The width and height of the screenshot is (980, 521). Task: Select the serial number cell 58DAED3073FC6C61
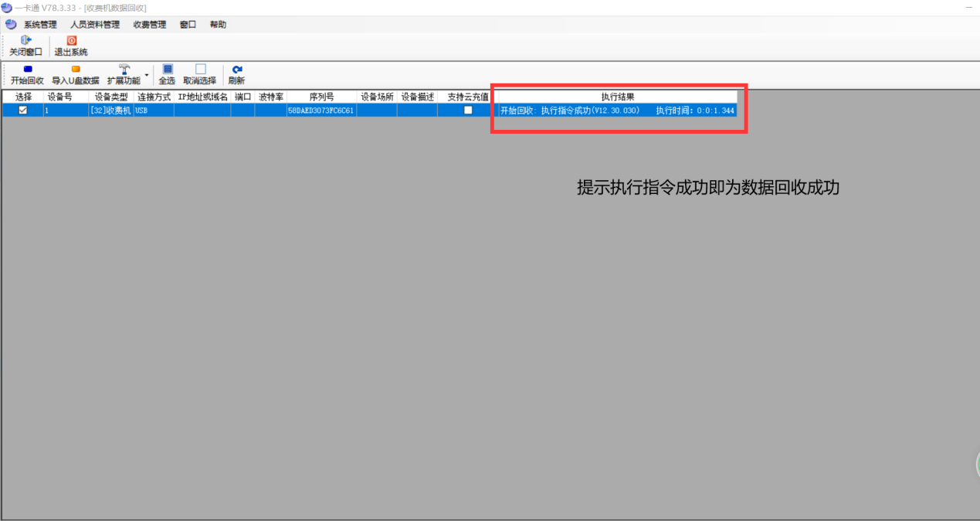pos(320,111)
